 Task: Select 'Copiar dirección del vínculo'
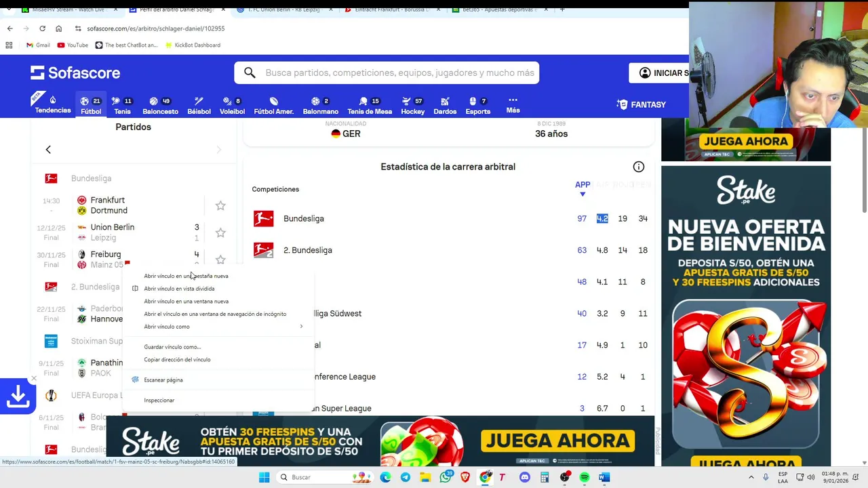click(218, 359)
